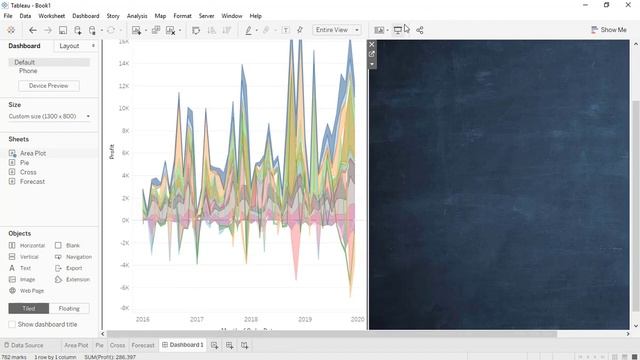Check Show dashboard title
Viewport: 640px width, 360px height.
coord(12,324)
